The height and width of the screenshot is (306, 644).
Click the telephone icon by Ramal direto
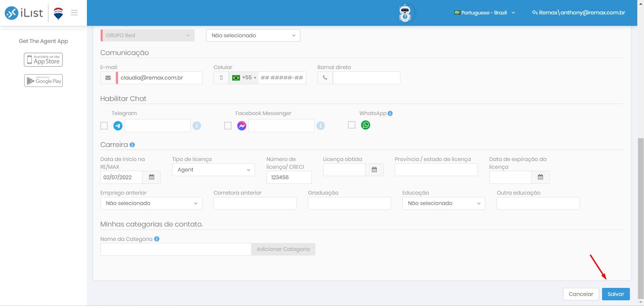click(325, 78)
